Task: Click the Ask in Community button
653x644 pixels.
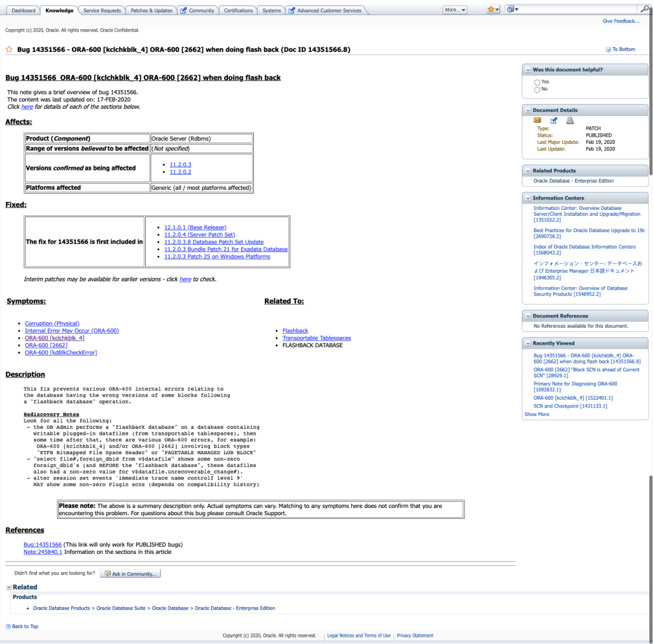Action: coord(130,573)
